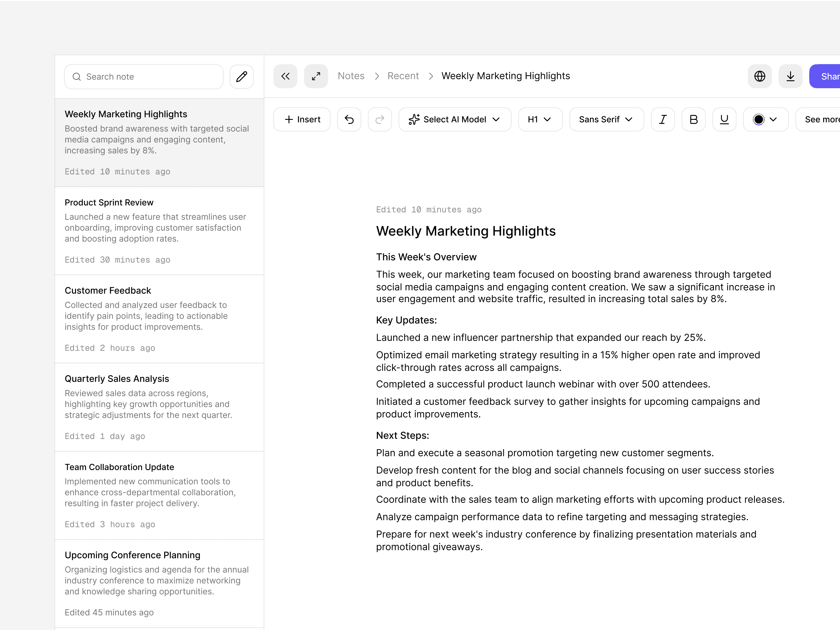This screenshot has height=630, width=840.
Task: Click the search magnifier icon
Action: point(77,77)
